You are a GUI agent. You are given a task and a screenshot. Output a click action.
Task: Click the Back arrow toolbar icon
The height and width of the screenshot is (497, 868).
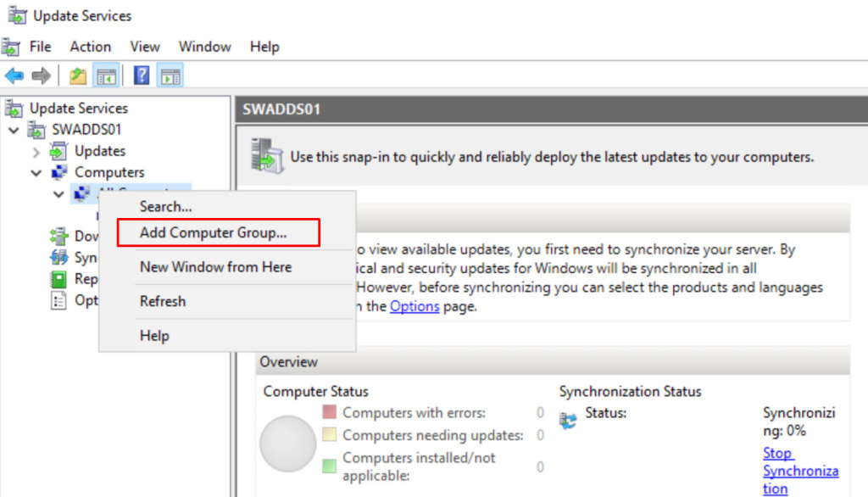14,75
